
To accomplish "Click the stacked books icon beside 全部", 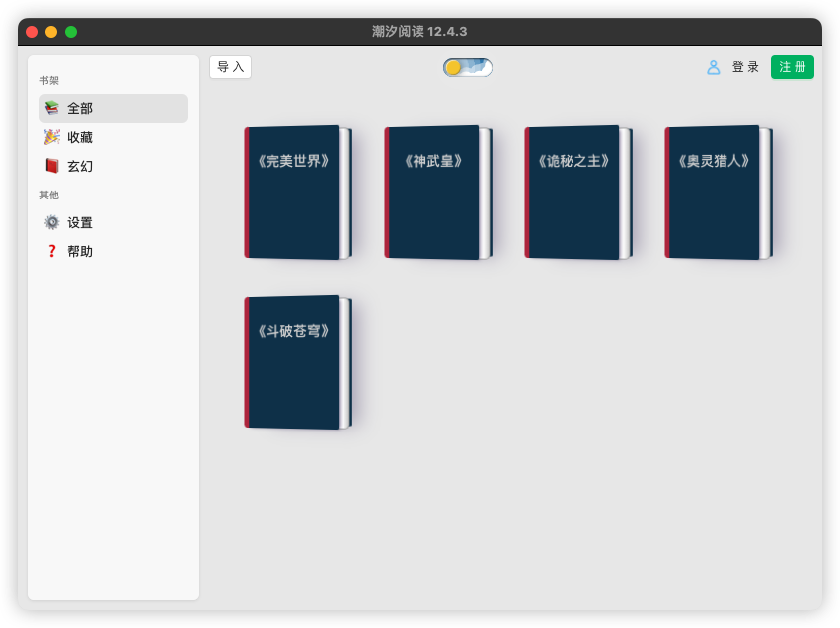I will [51, 108].
